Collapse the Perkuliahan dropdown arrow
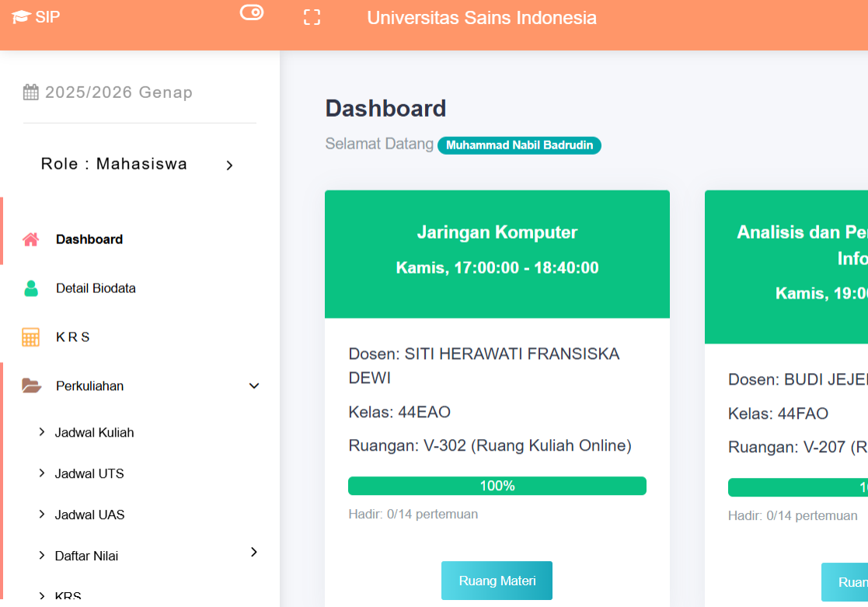Viewport: 868px width, 607px height. 254,386
